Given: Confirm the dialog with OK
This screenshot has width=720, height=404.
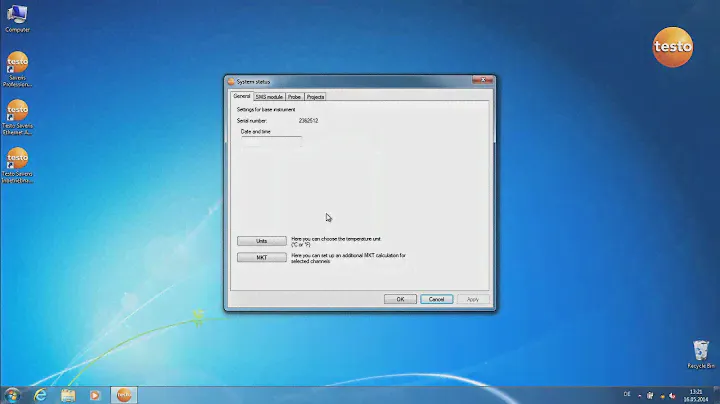Looking at the screenshot, I should point(400,299).
